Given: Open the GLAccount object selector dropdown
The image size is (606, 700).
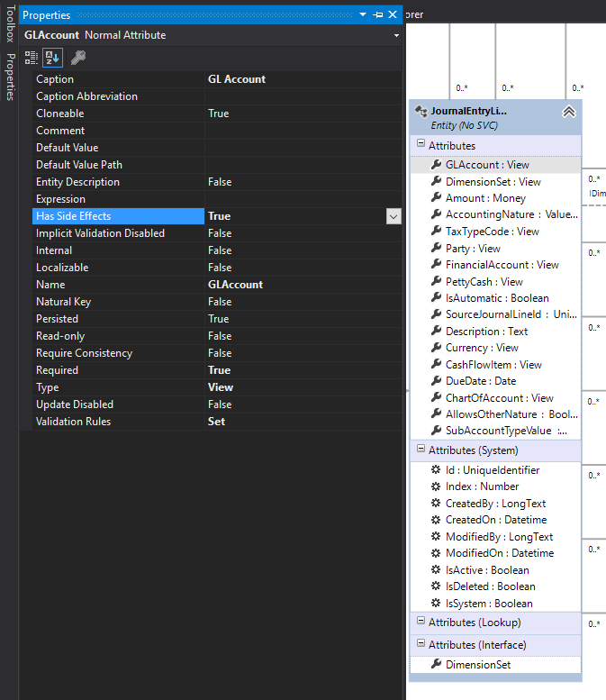Looking at the screenshot, I should pyautogui.click(x=396, y=35).
